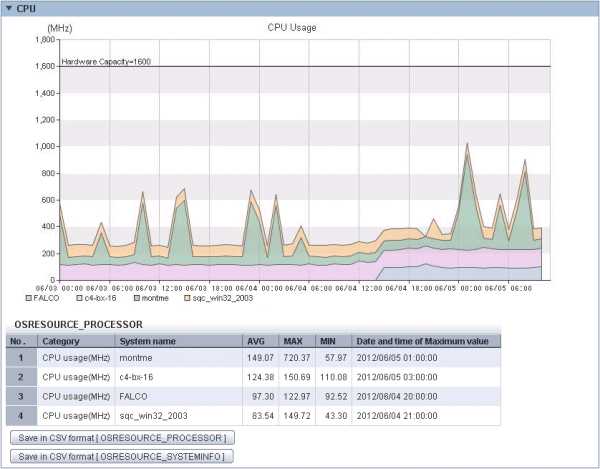Click the (MHz) axis unit label

[60, 28]
